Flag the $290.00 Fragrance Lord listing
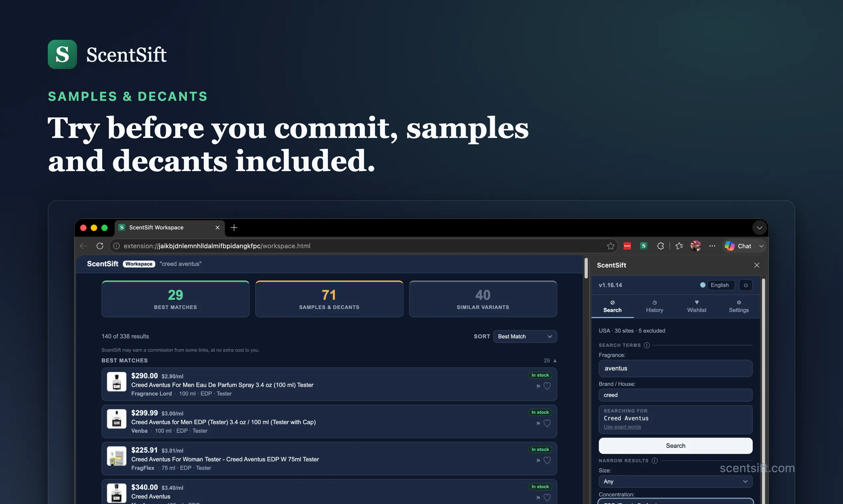 tap(538, 386)
